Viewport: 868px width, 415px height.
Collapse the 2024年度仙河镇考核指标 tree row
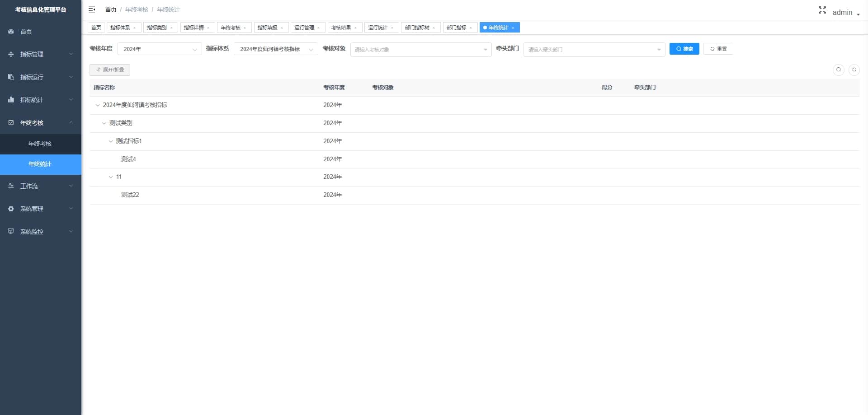pyautogui.click(x=98, y=105)
